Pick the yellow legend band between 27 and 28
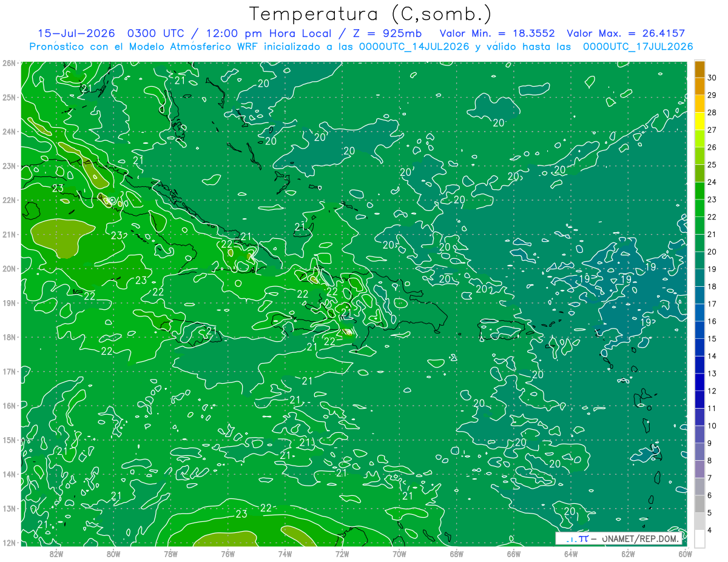Viewport: 728px width, 562px height. tap(699, 121)
